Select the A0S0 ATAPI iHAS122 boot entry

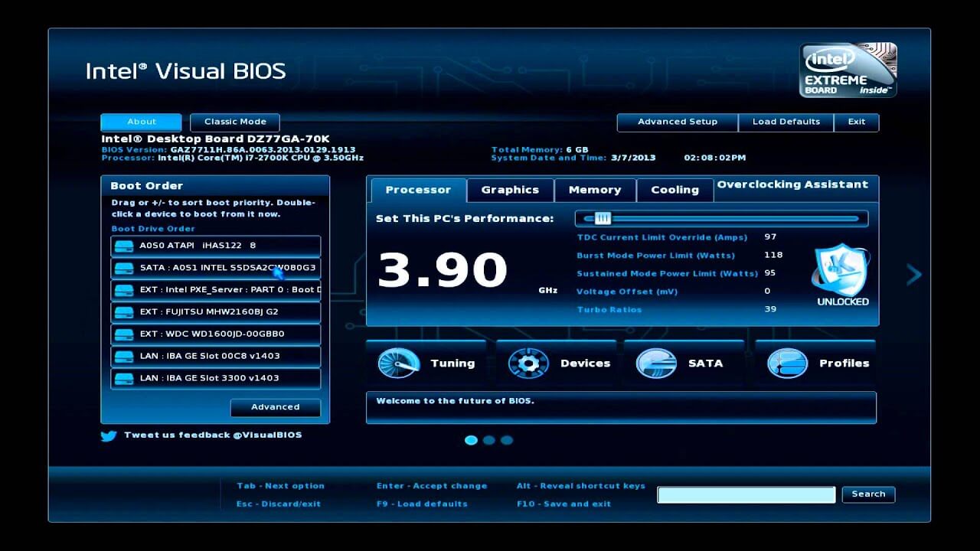coord(216,246)
